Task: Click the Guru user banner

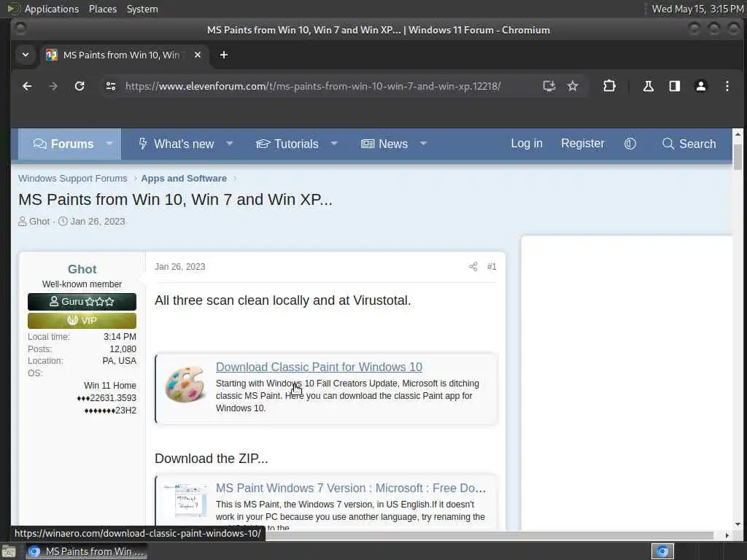Action: [82, 302]
